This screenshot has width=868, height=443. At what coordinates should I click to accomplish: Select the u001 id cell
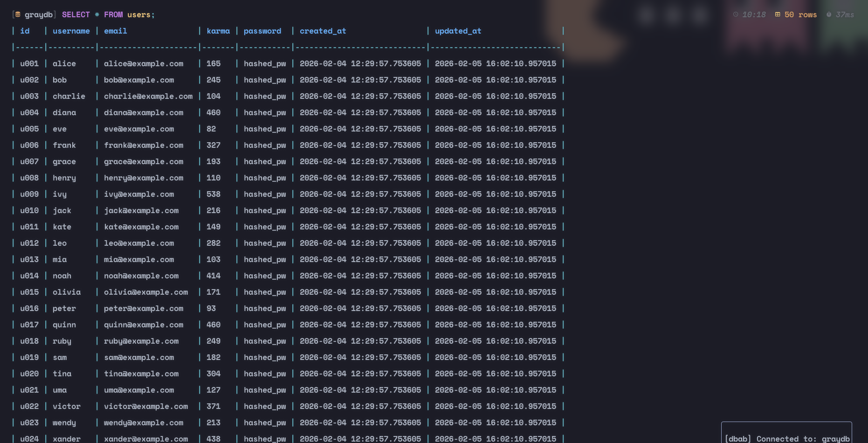29,63
